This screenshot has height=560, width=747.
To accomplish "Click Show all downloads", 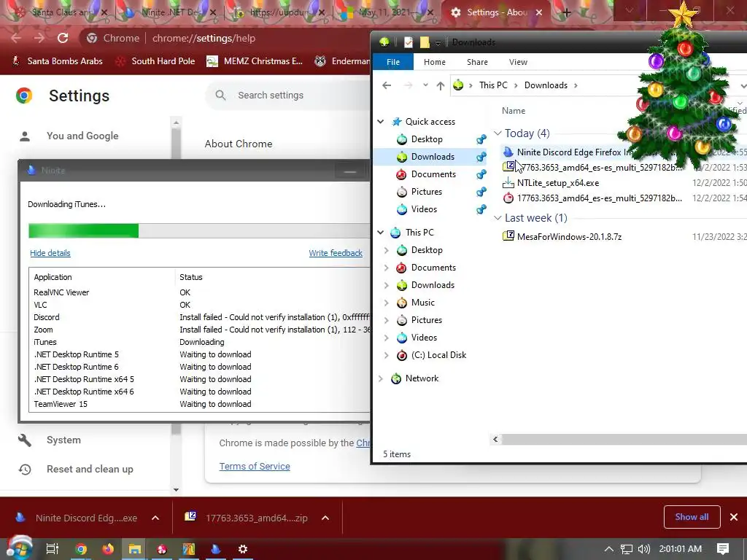I will (692, 517).
